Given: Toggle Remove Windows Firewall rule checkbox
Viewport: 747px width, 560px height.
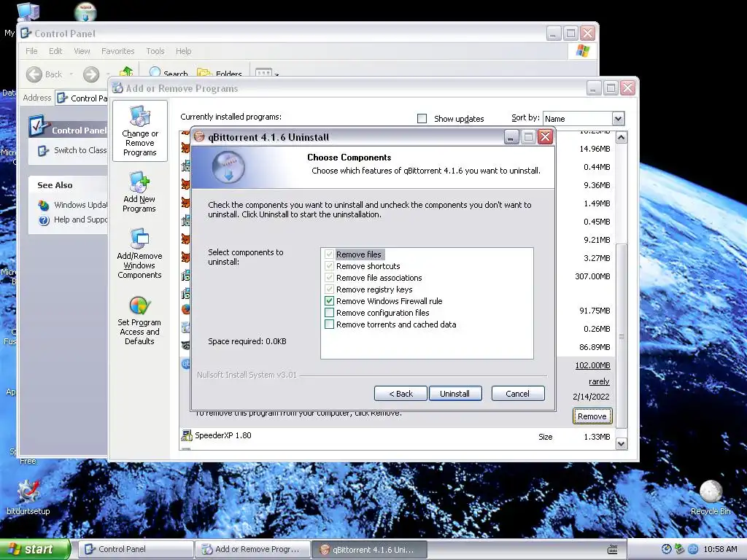Looking at the screenshot, I should [329, 301].
